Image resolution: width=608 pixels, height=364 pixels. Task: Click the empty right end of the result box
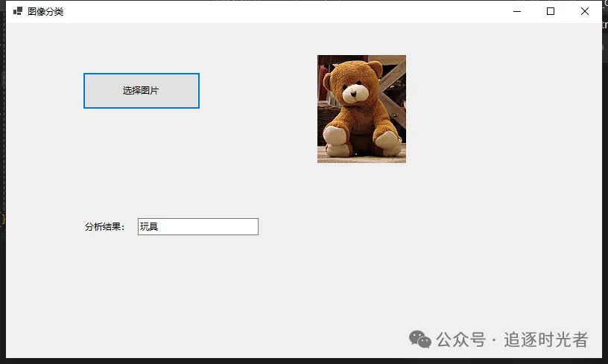click(238, 226)
